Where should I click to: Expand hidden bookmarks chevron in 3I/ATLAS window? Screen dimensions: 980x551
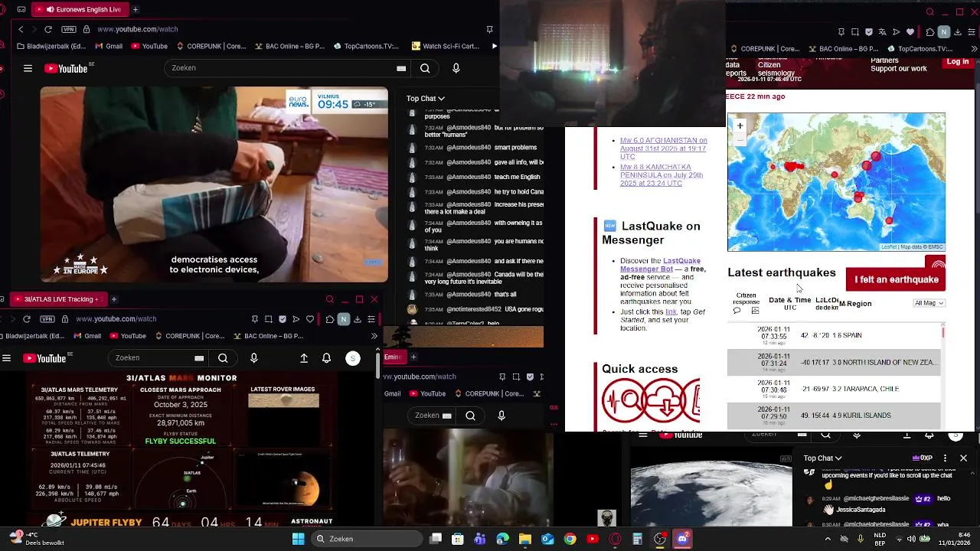point(374,336)
